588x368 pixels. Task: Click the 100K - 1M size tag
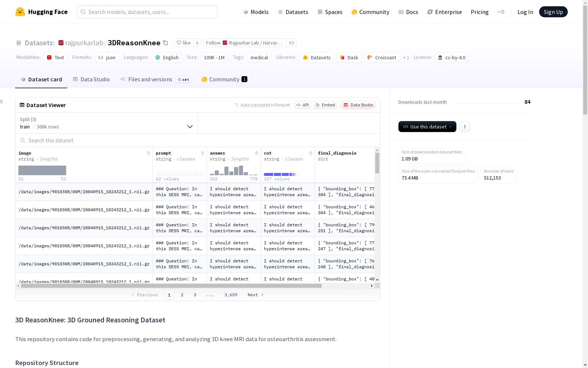point(214,57)
